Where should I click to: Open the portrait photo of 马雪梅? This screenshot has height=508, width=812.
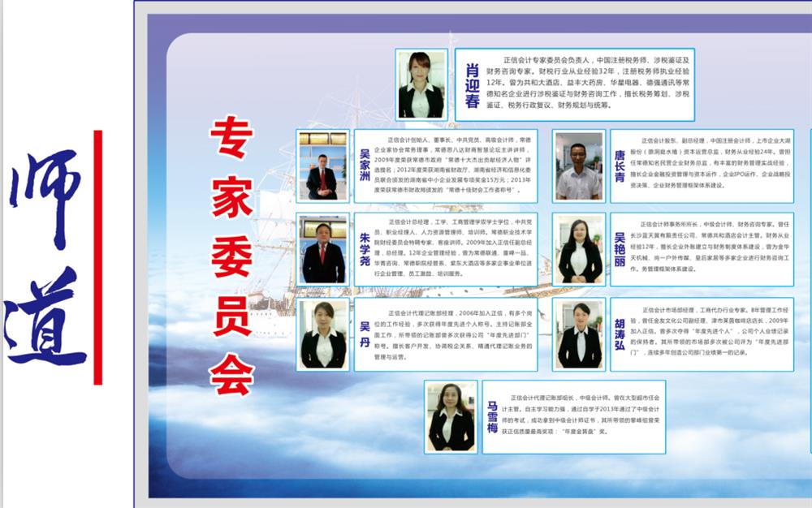[x=451, y=417]
